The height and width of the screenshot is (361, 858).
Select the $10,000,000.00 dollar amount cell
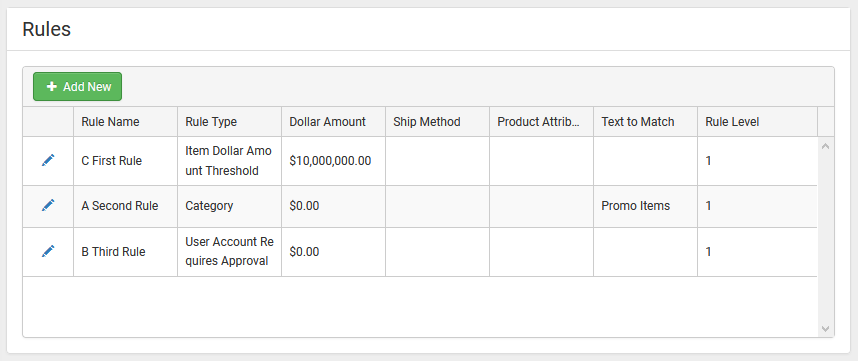(x=333, y=161)
